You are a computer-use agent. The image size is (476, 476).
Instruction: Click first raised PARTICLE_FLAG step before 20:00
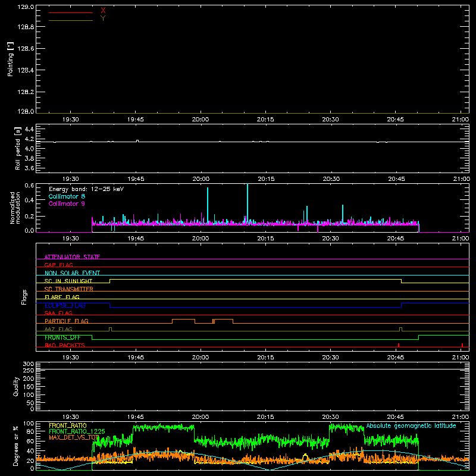[183, 320]
